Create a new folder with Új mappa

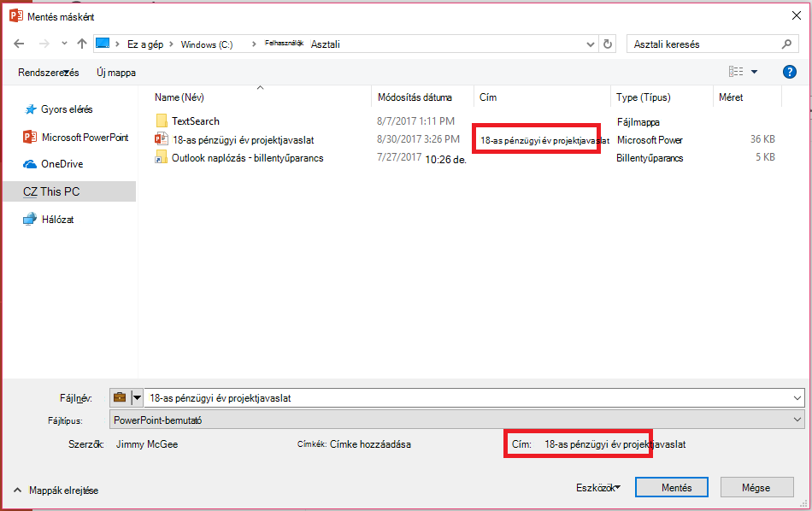point(116,73)
